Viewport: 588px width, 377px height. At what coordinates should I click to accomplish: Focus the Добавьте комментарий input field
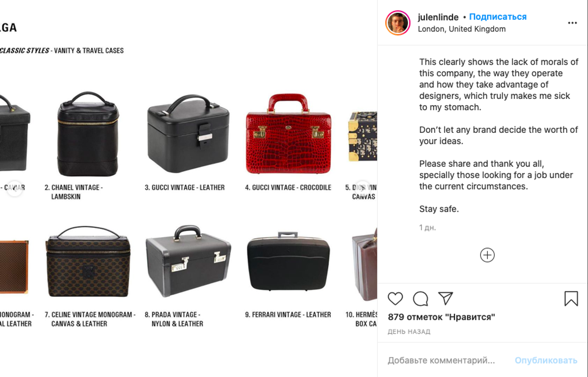point(448,361)
